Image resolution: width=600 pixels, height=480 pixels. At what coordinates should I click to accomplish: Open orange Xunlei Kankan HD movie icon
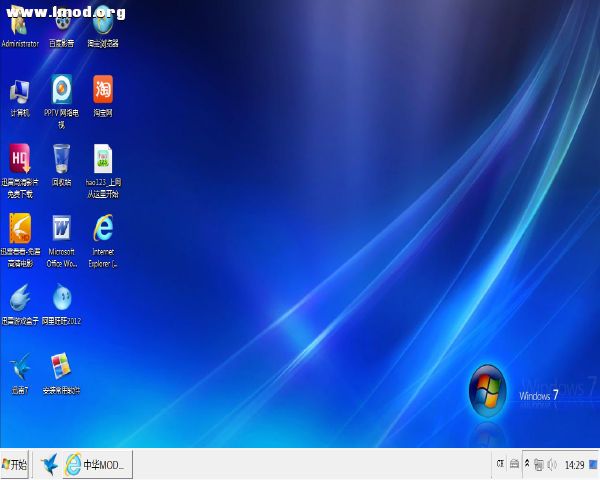(20, 229)
